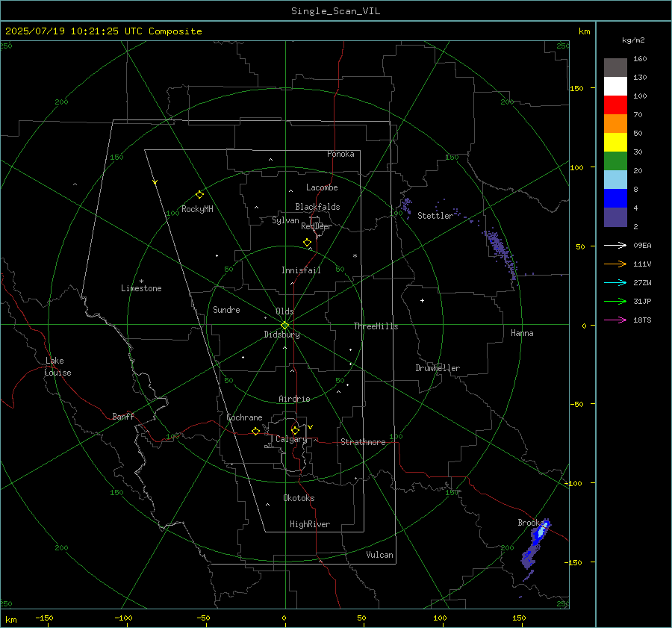This screenshot has height=628, width=672.
Task: Pick the gray 130-160 legend swatch
Action: 615,68
